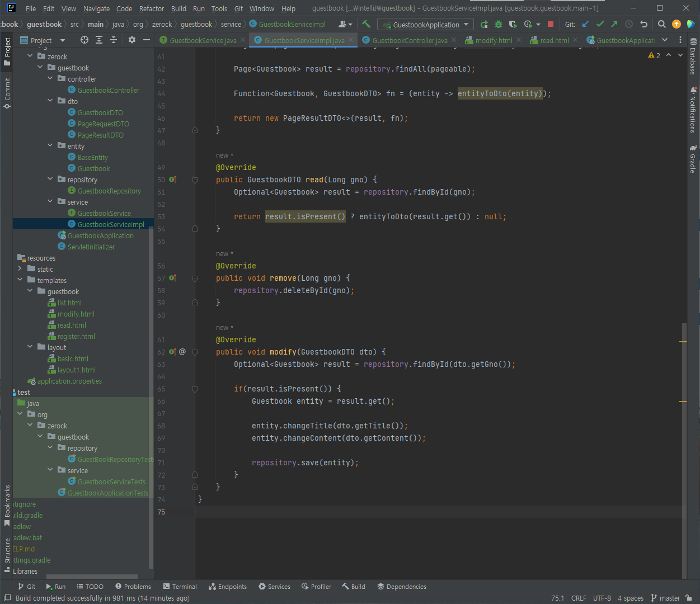
Task: Close the read.html editor tab
Action: [x=575, y=40]
